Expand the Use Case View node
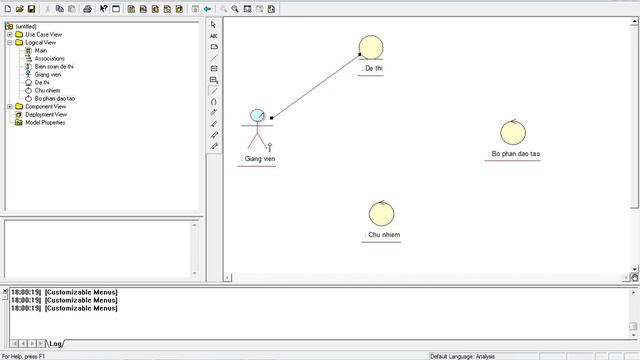 coord(10,35)
